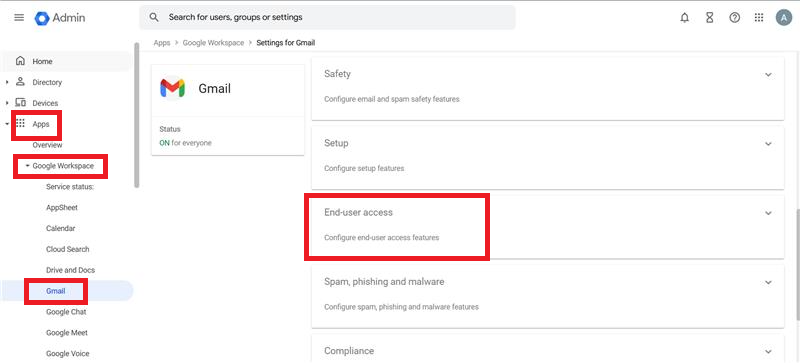Open the Setup settings heading
The width and height of the screenshot is (800, 363).
pyautogui.click(x=336, y=143)
